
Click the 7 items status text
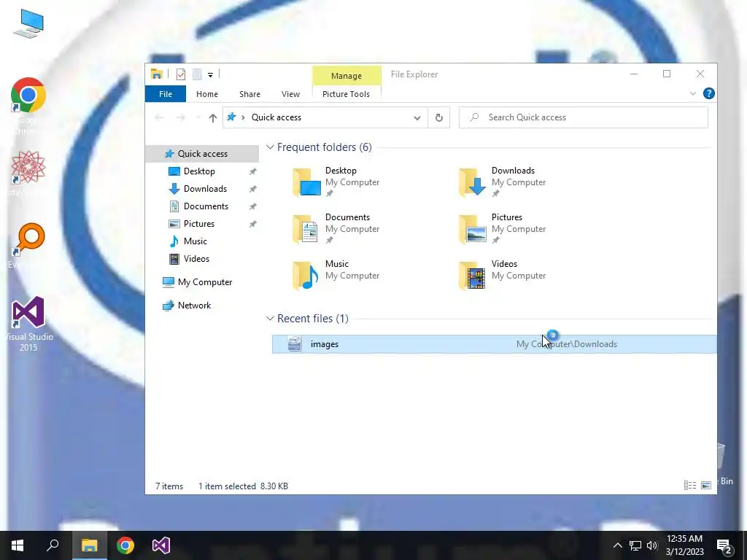pyautogui.click(x=169, y=486)
